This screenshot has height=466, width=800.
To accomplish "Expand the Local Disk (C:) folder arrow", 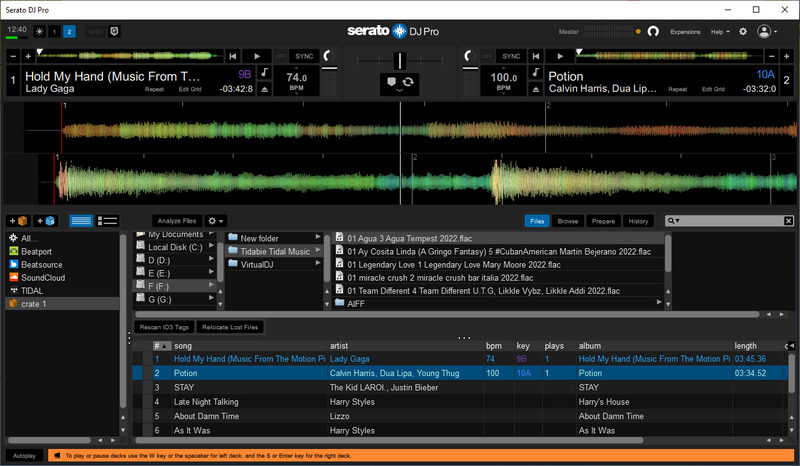I will tap(211, 246).
